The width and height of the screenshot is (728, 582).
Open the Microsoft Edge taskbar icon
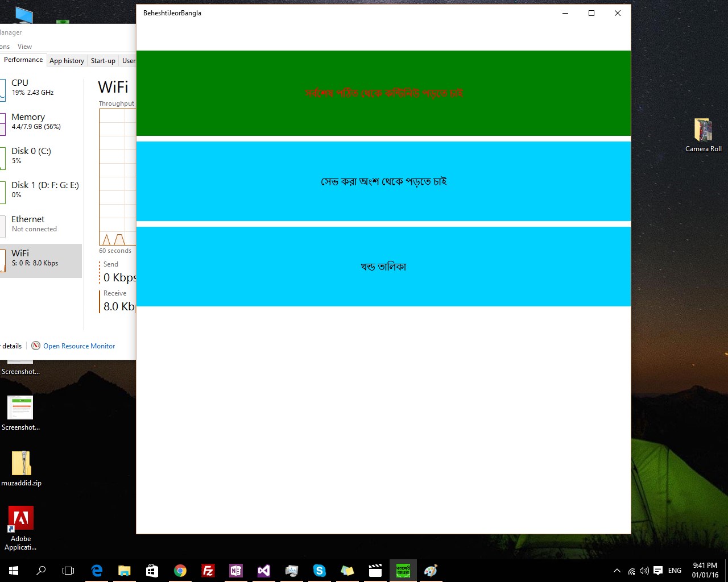click(x=97, y=571)
